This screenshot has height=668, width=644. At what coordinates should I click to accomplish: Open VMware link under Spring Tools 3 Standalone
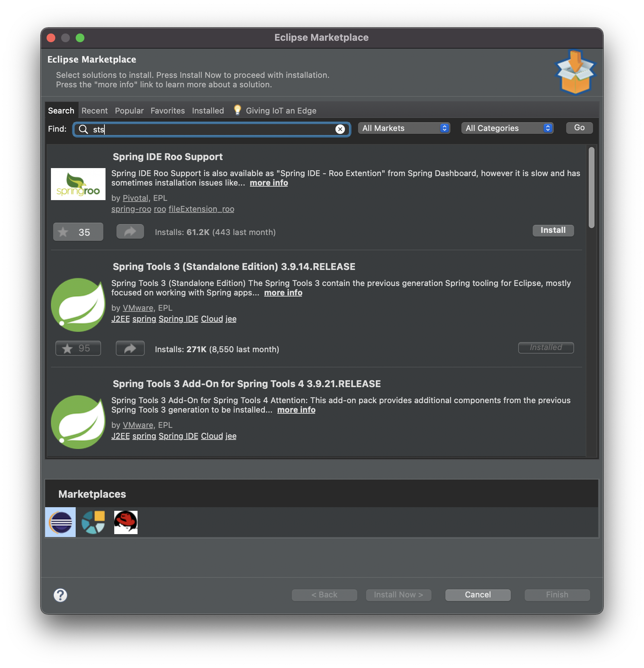click(x=138, y=308)
